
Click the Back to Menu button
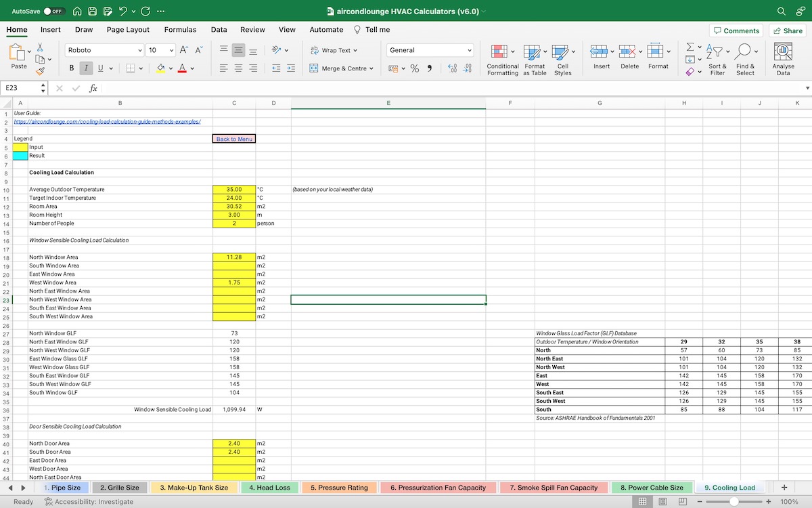[x=234, y=139]
